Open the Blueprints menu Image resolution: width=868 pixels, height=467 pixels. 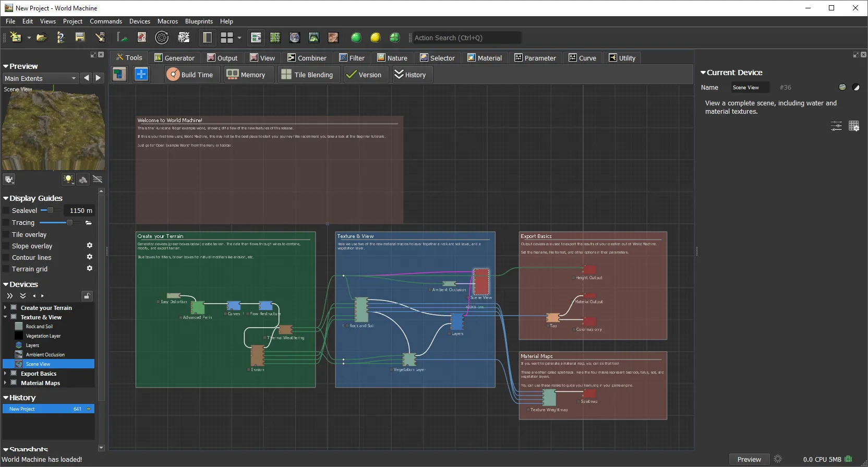[x=199, y=21]
